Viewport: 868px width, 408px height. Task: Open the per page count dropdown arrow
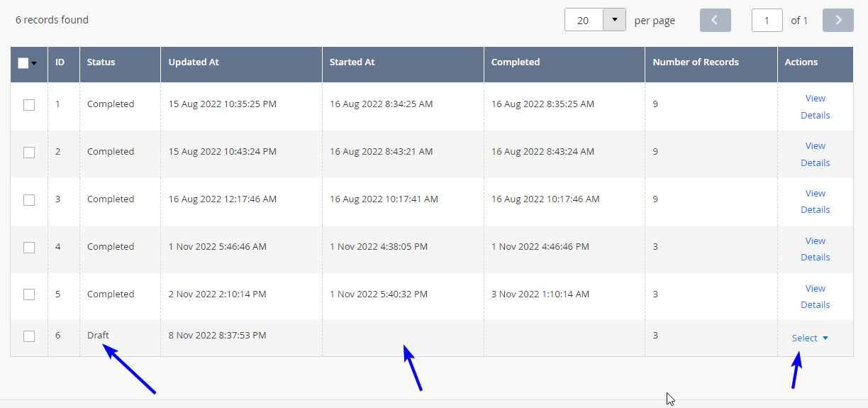click(614, 20)
